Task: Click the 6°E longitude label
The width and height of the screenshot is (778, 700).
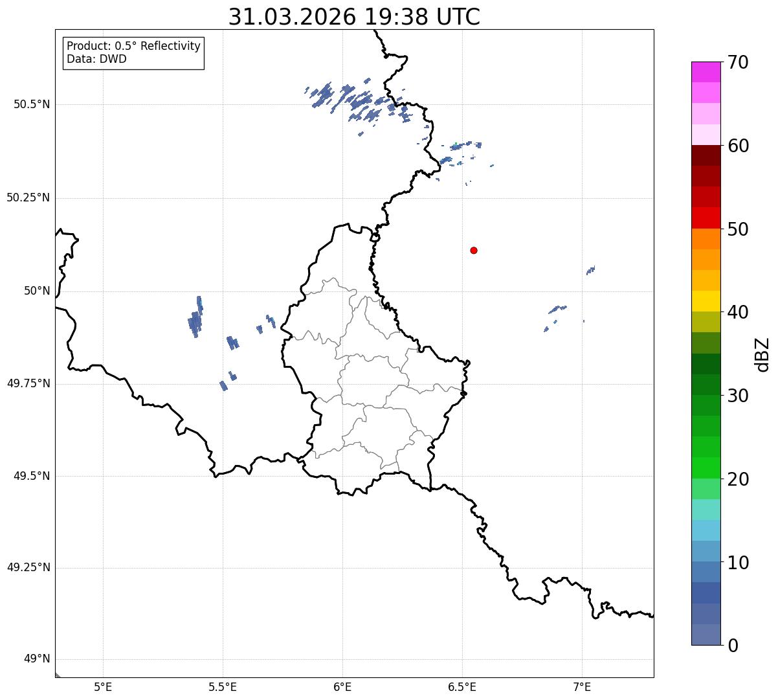Action: pos(342,686)
